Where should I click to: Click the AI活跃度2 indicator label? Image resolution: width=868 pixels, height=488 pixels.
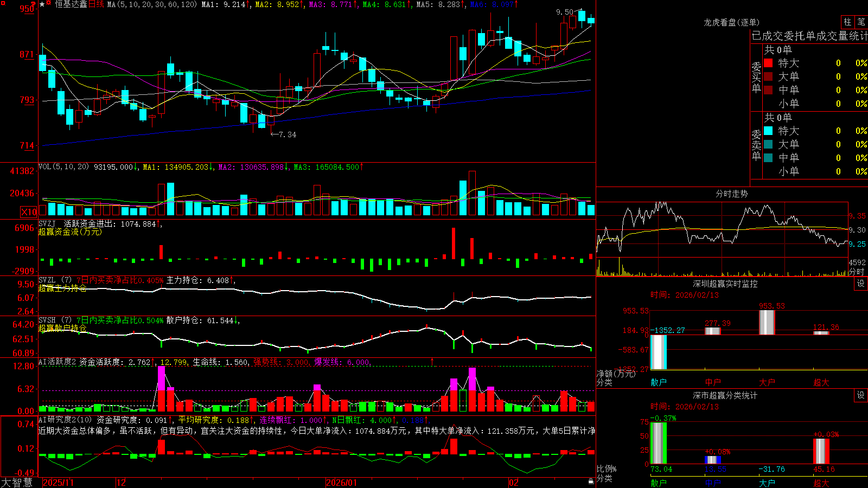coord(58,362)
